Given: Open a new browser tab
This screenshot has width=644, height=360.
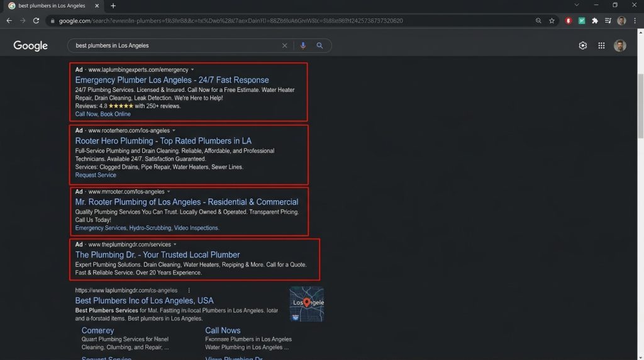Looking at the screenshot, I should click(x=113, y=6).
